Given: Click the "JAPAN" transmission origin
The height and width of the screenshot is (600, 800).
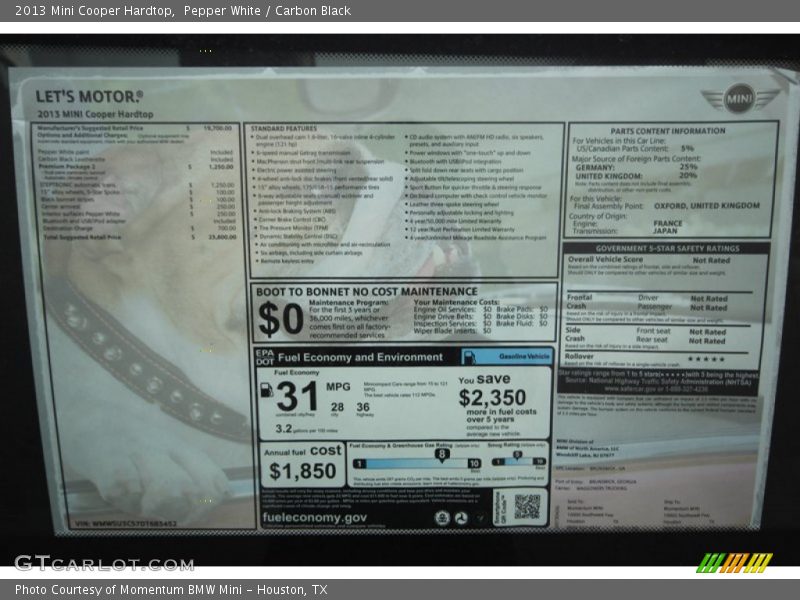Looking at the screenshot, I should click(x=665, y=231).
